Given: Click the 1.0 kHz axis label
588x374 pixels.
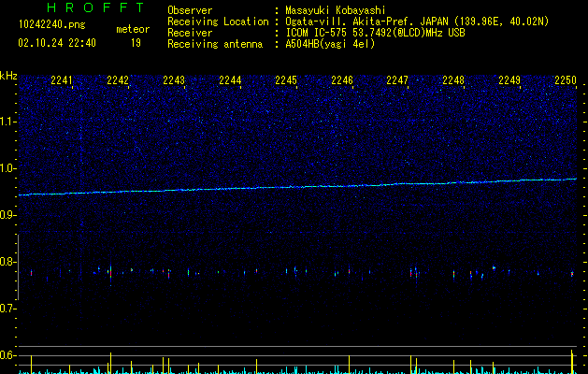Looking at the screenshot, I should tap(7, 168).
